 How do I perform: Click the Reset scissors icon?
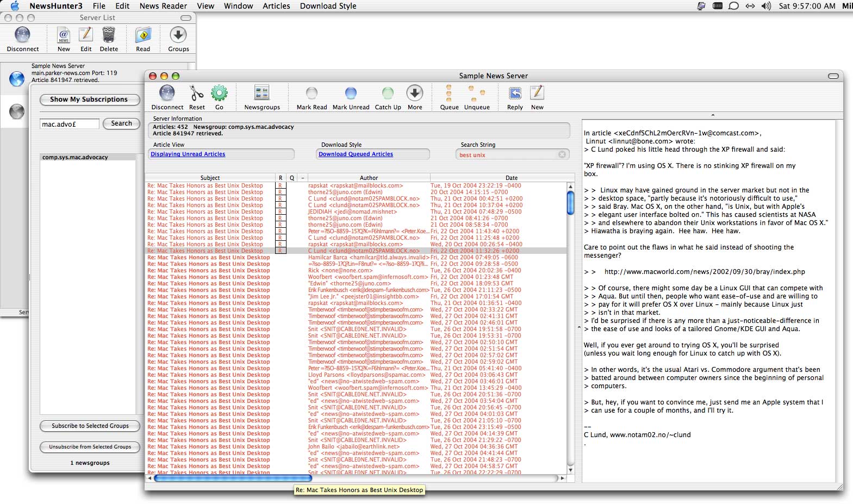(197, 94)
